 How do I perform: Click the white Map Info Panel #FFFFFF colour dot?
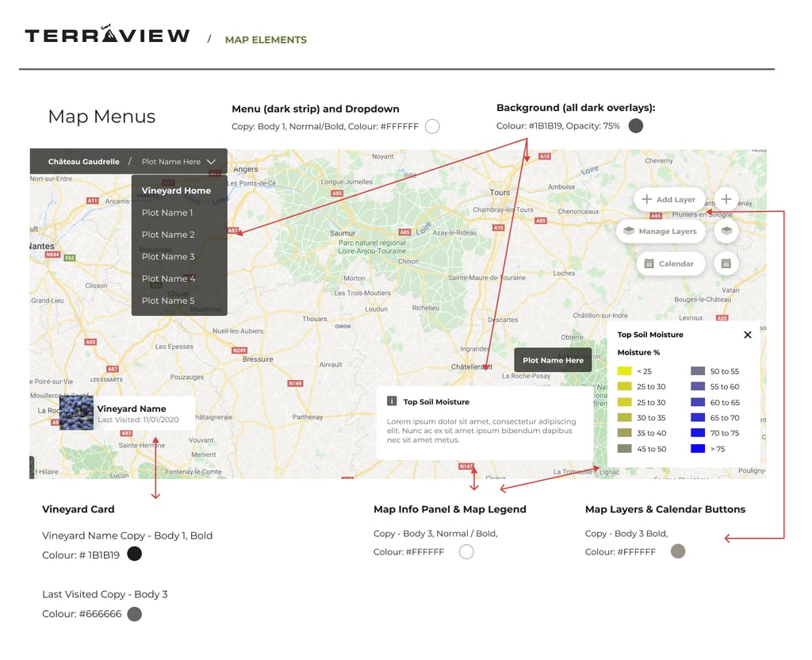pyautogui.click(x=466, y=552)
